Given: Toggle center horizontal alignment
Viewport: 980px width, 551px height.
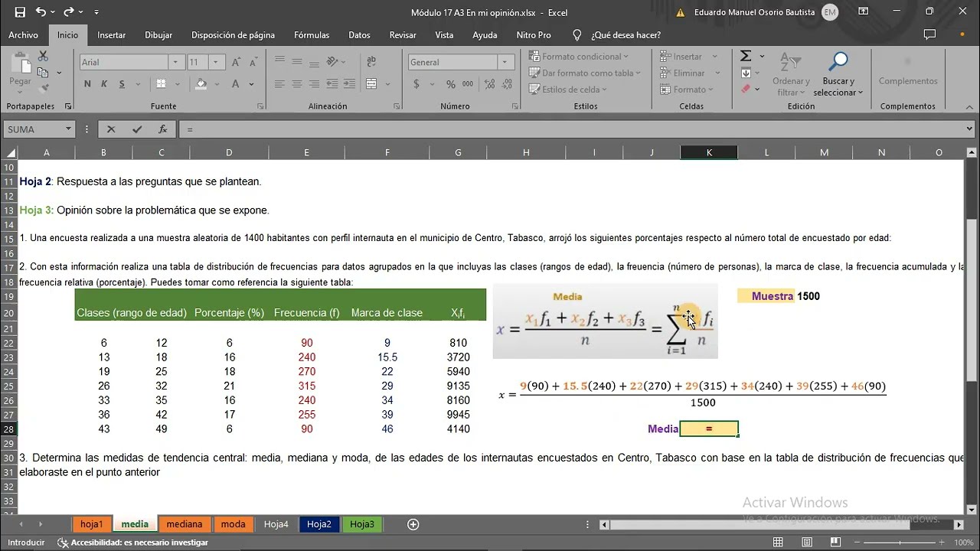Looking at the screenshot, I should coord(297,84).
